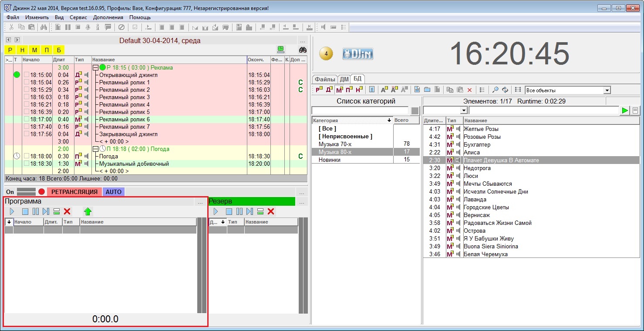
Task: Click the binoculars icon above the schedule
Action: [303, 50]
